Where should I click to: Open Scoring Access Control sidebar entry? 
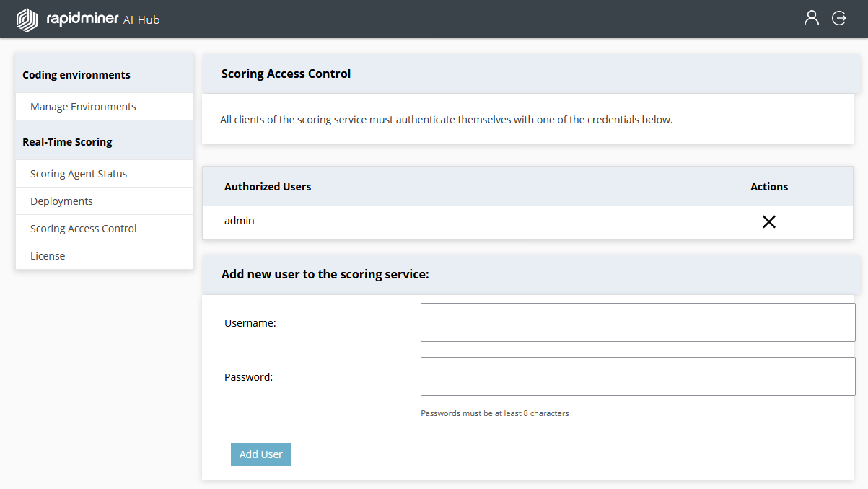click(x=84, y=228)
